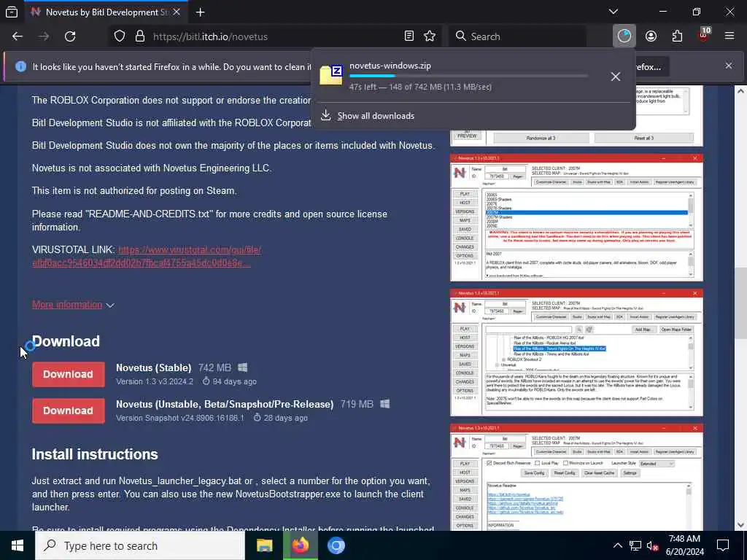Click the Windows icon next to Novetus Stable
The image size is (747, 560).
[x=242, y=367]
